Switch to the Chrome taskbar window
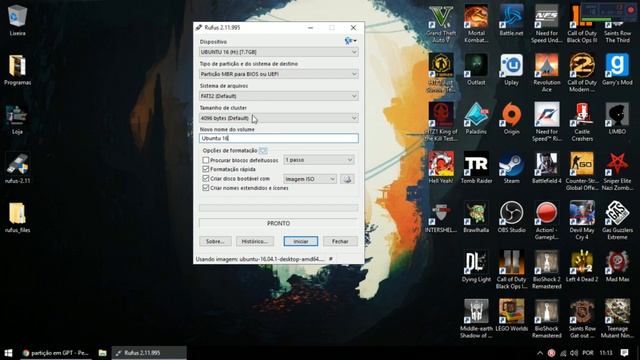This screenshot has height=360, width=640. [56, 353]
